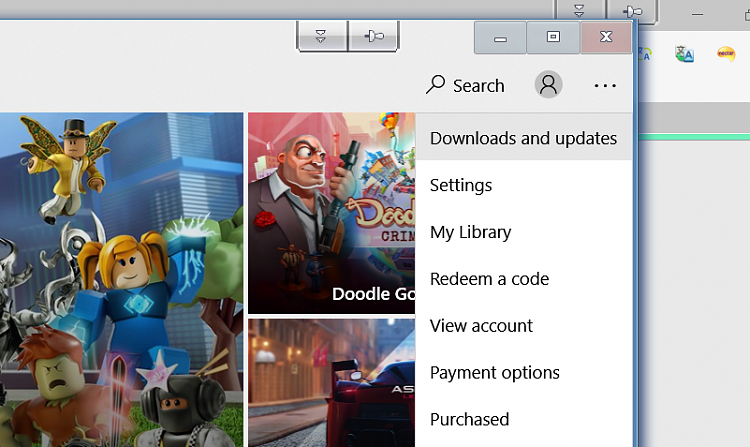Screen dimensions: 750x447
Task: Select Payment options from menu
Action: tap(524, 372)
